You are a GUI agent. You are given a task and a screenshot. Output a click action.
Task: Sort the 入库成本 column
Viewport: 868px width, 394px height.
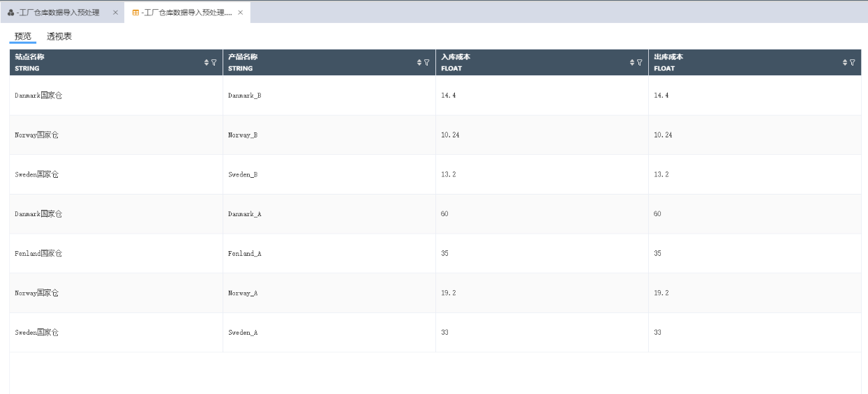[x=632, y=63]
